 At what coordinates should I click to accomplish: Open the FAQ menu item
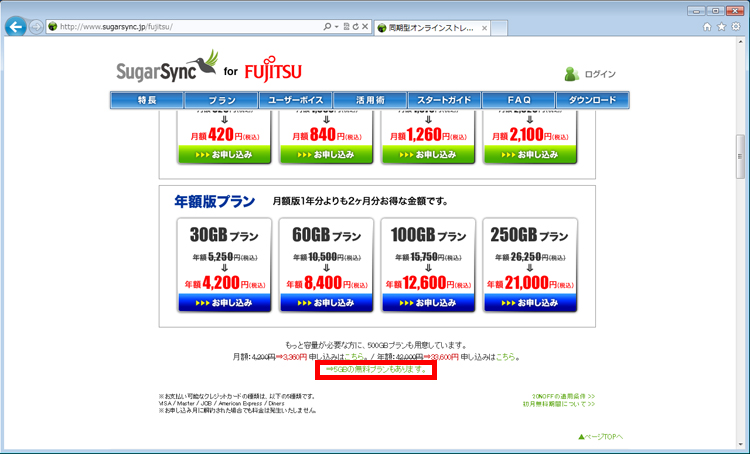pos(519,100)
